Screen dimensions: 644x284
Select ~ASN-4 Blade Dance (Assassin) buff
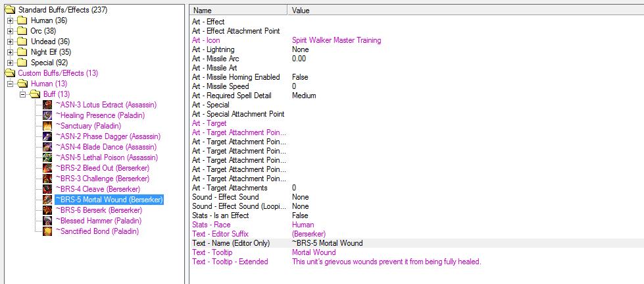coord(107,148)
